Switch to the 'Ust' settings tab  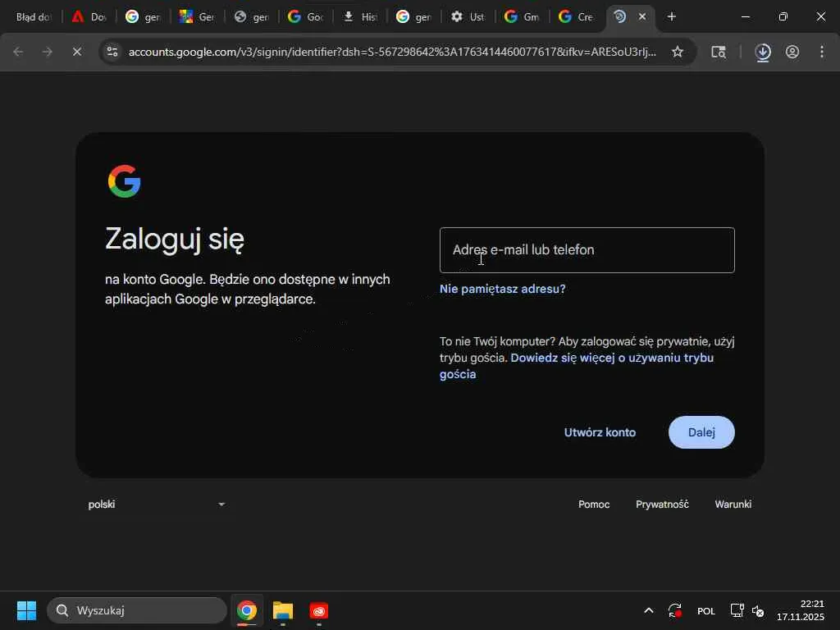[468, 16]
